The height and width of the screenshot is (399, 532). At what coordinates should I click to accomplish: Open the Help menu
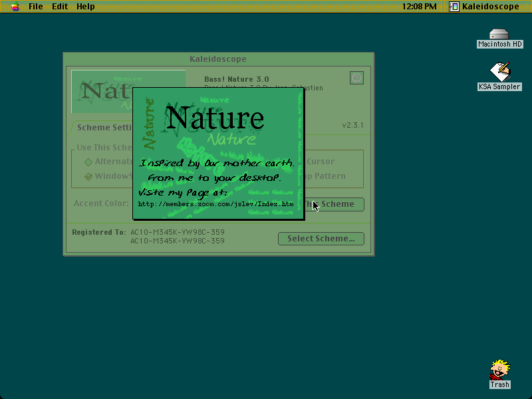pyautogui.click(x=86, y=7)
